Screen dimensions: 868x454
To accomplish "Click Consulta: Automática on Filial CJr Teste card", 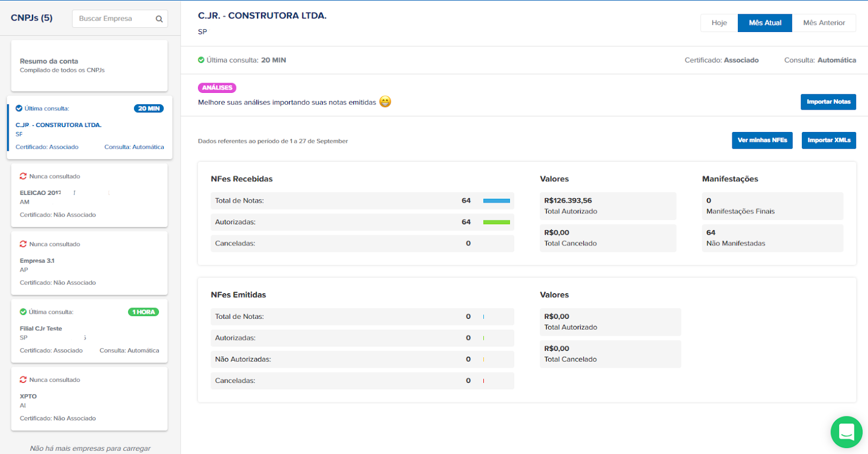I will (130, 350).
